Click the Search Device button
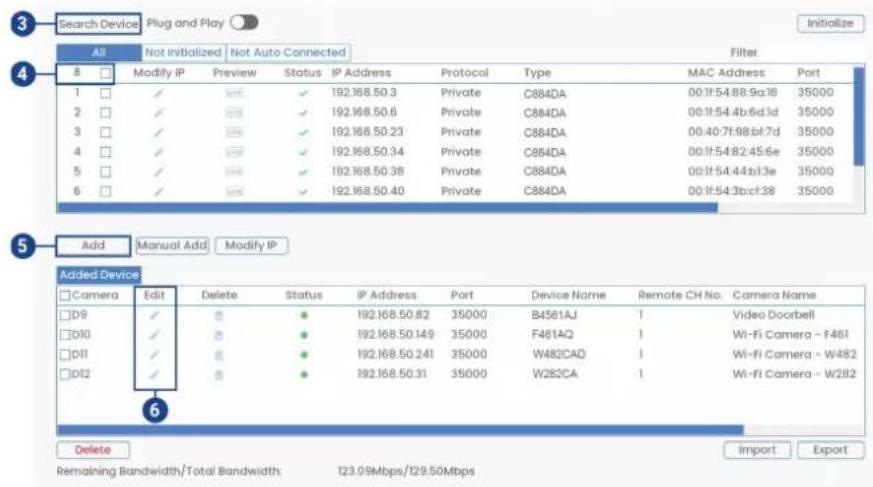 click(99, 24)
